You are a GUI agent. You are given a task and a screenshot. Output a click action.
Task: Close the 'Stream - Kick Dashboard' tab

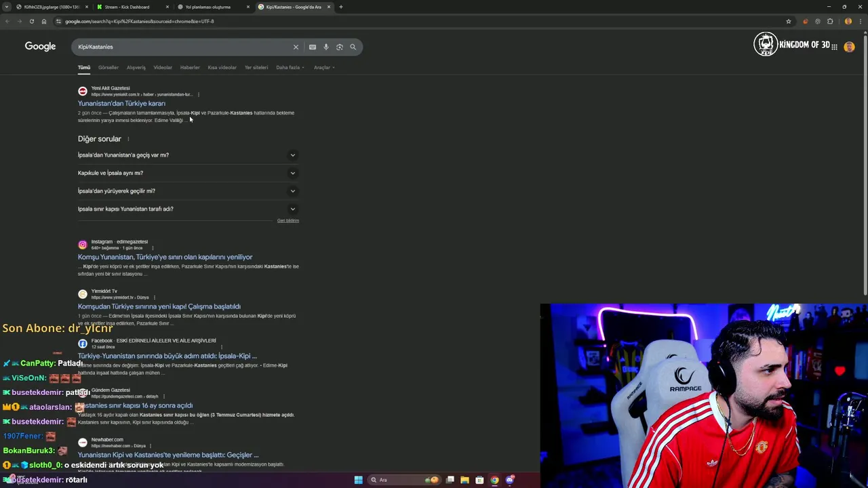pos(167,7)
